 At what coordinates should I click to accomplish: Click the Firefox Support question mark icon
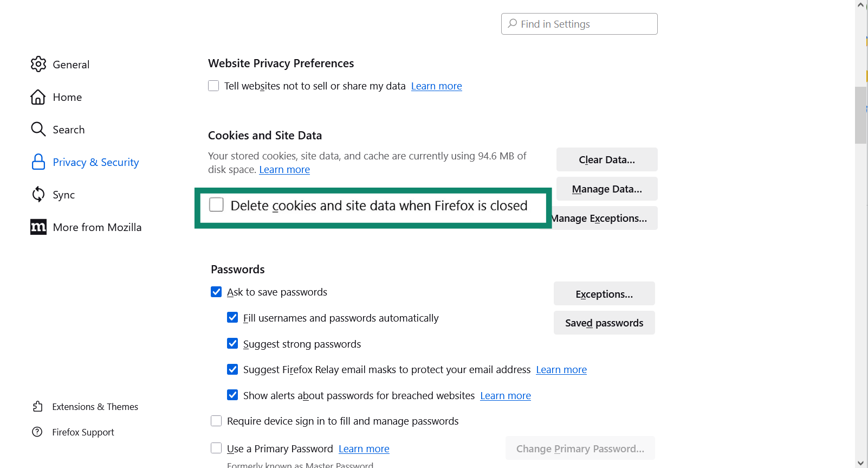pos(37,432)
